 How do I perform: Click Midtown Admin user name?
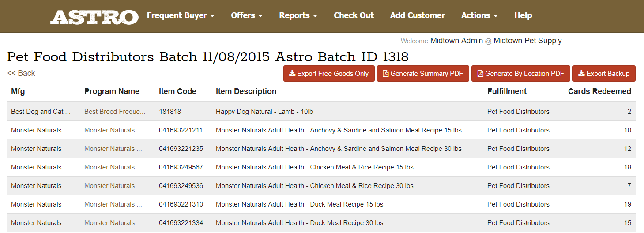click(x=456, y=41)
